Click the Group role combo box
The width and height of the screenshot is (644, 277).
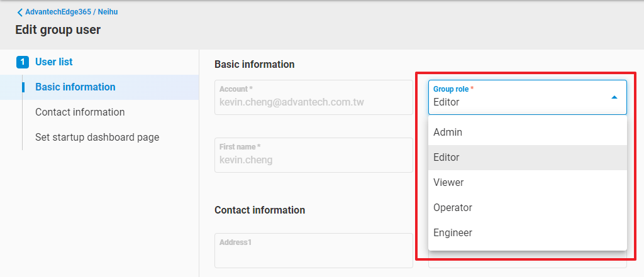(516, 97)
